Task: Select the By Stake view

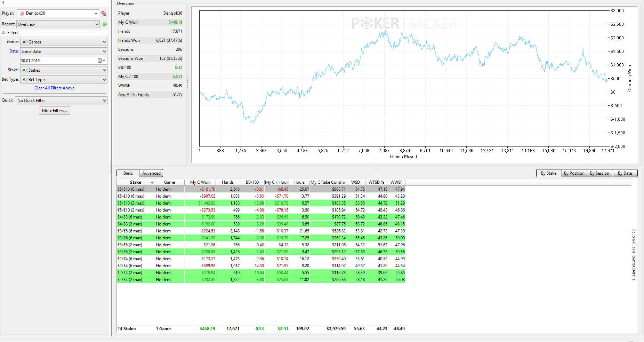Action: [549, 173]
